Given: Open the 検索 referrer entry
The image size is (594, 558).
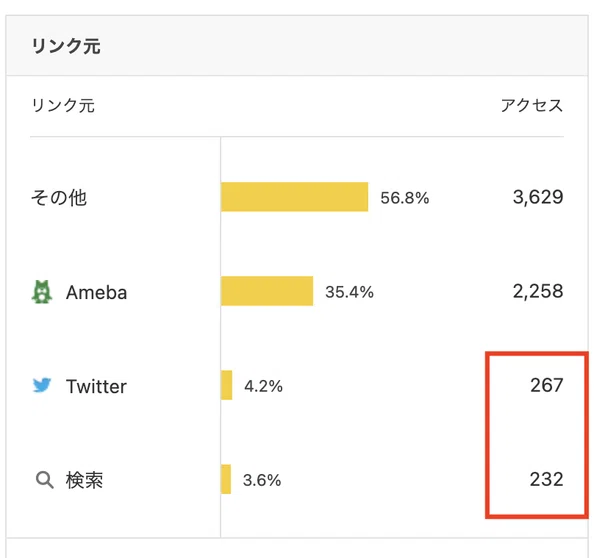Looking at the screenshot, I should pos(84,480).
